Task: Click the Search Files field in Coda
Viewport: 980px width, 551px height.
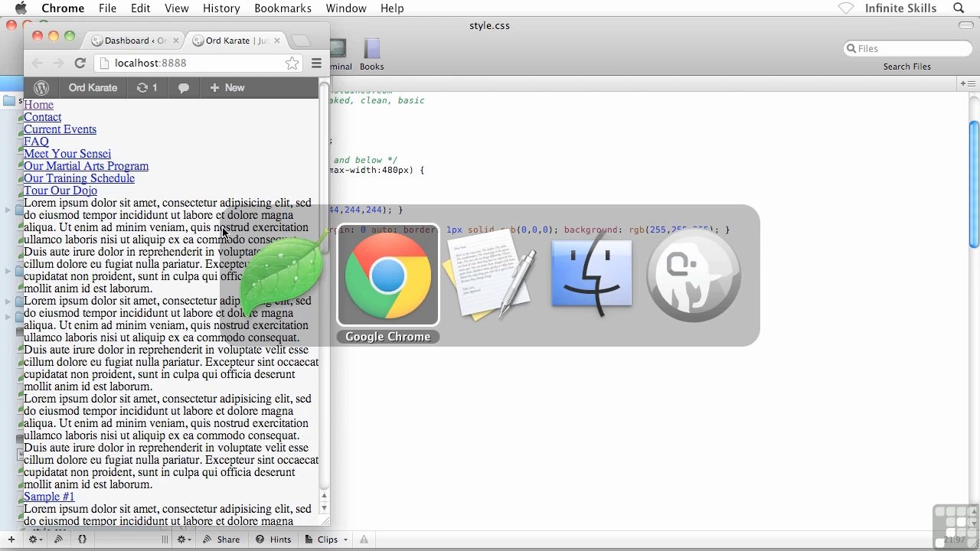Action: (x=907, y=48)
